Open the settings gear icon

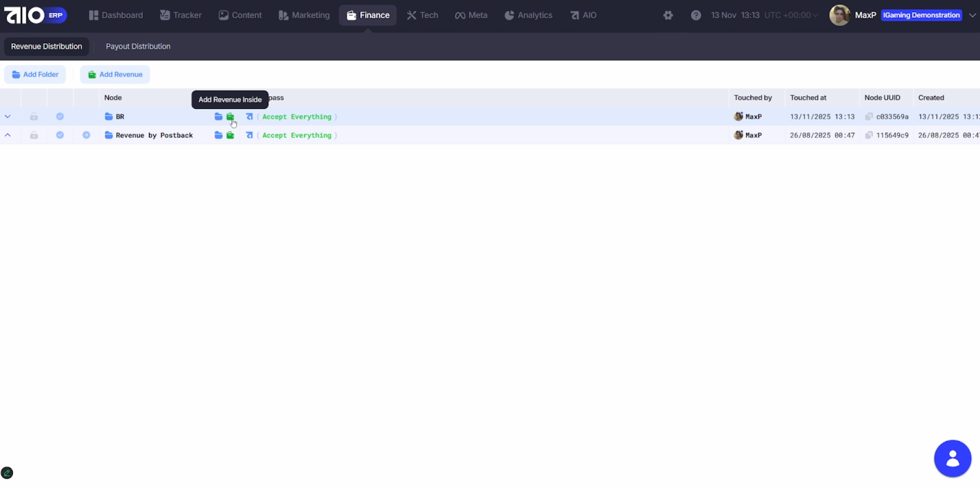point(668,15)
